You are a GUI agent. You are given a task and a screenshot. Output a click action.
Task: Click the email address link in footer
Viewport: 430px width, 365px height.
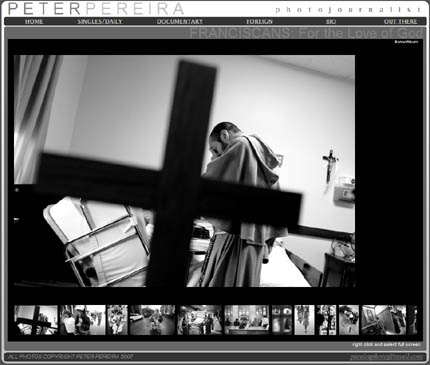coord(386,357)
